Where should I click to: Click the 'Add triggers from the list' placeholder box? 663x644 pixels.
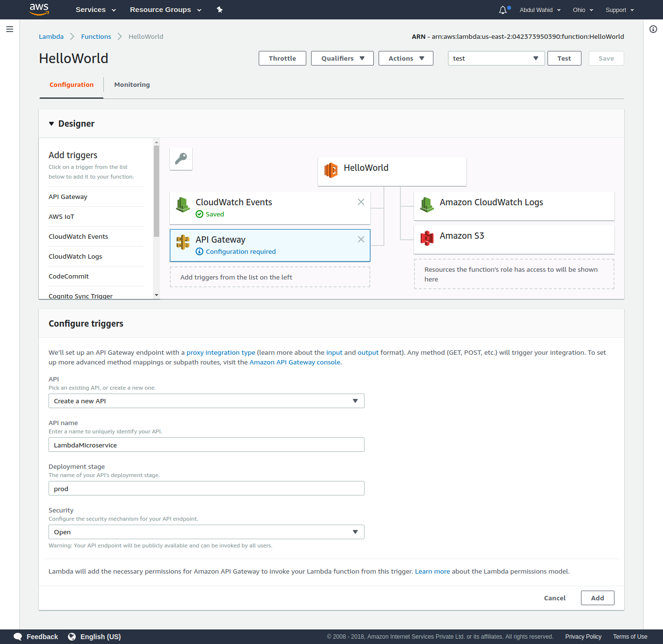pos(270,277)
